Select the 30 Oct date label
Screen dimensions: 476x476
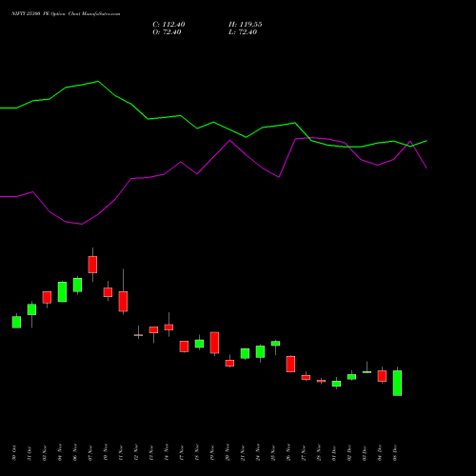[x=14, y=453]
